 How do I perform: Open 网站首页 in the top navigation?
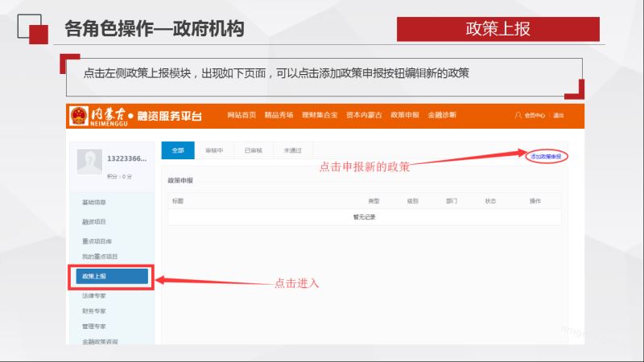(242, 115)
